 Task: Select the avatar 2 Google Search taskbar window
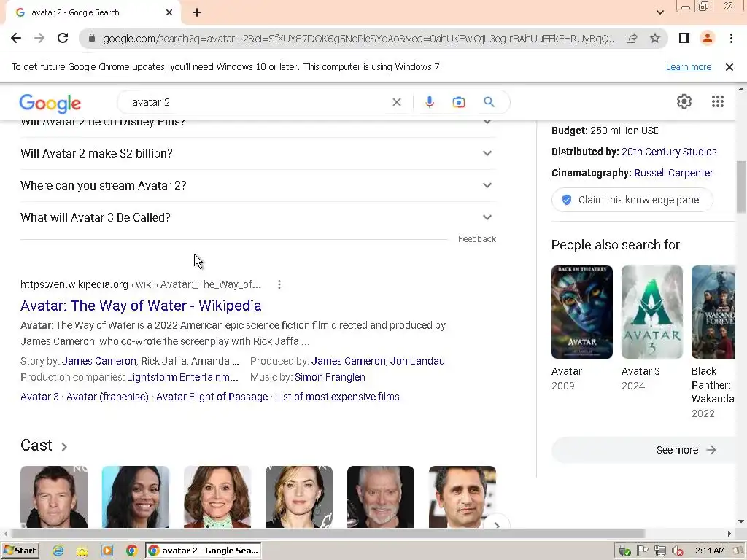pyautogui.click(x=204, y=551)
